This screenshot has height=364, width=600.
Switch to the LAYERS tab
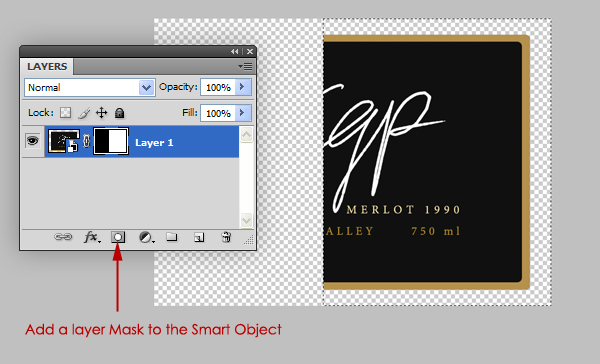click(47, 67)
